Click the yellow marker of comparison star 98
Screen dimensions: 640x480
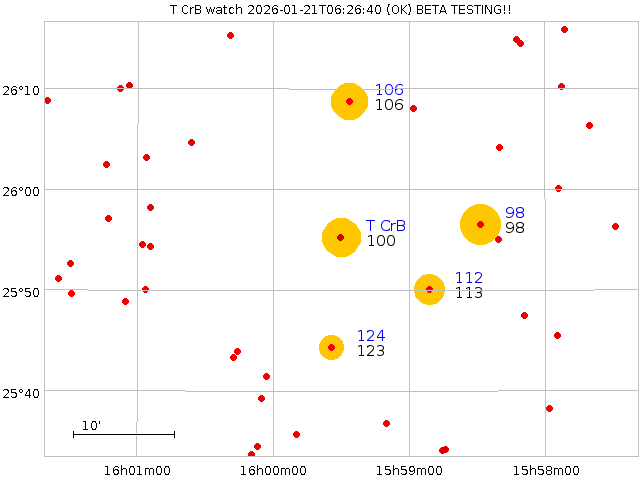(x=480, y=224)
